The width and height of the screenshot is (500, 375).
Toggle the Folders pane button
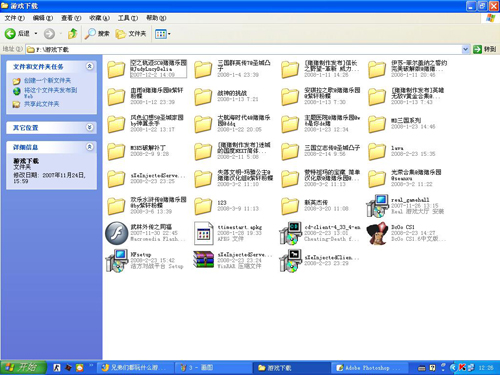pyautogui.click(x=131, y=33)
